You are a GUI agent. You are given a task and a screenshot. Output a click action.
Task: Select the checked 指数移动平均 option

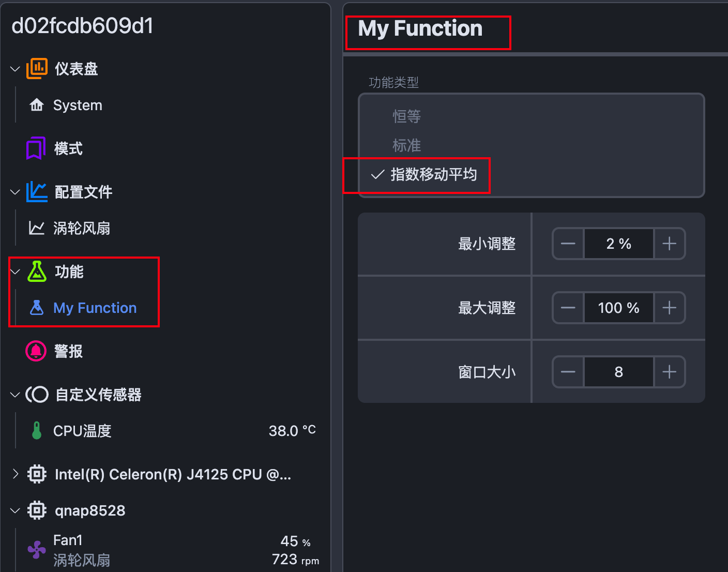(x=433, y=175)
